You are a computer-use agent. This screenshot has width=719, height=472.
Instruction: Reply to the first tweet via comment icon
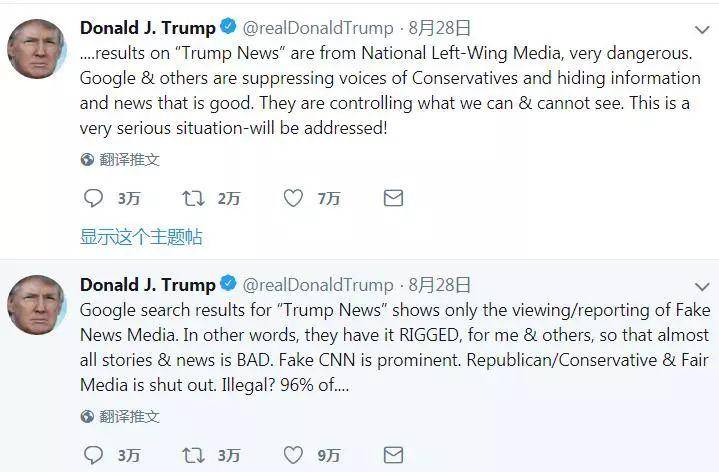tap(94, 198)
